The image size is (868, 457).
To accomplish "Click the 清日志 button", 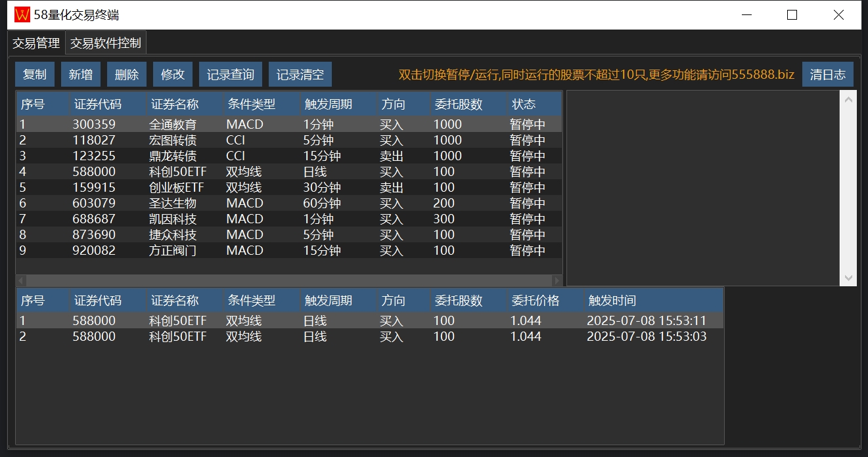I will click(827, 75).
